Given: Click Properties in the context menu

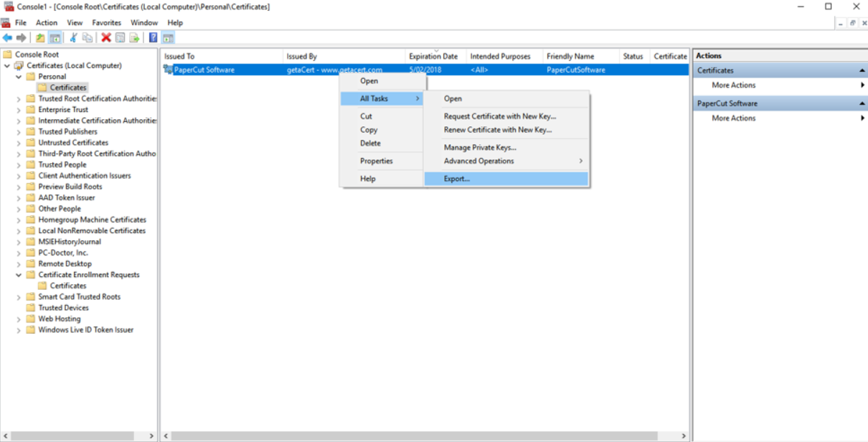Looking at the screenshot, I should click(381, 161).
